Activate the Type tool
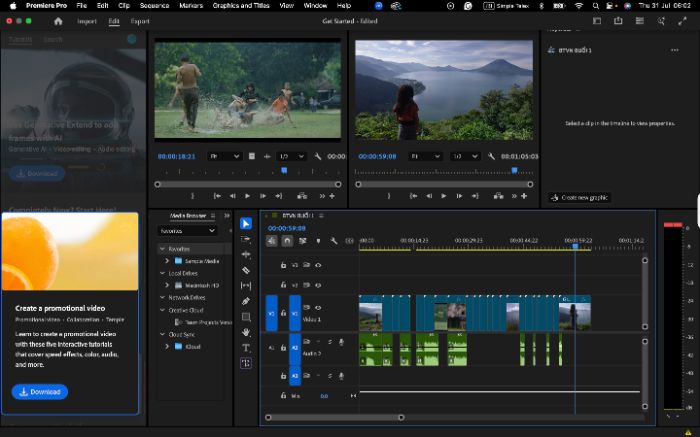Viewport: 700px width, 437px height. (246, 348)
